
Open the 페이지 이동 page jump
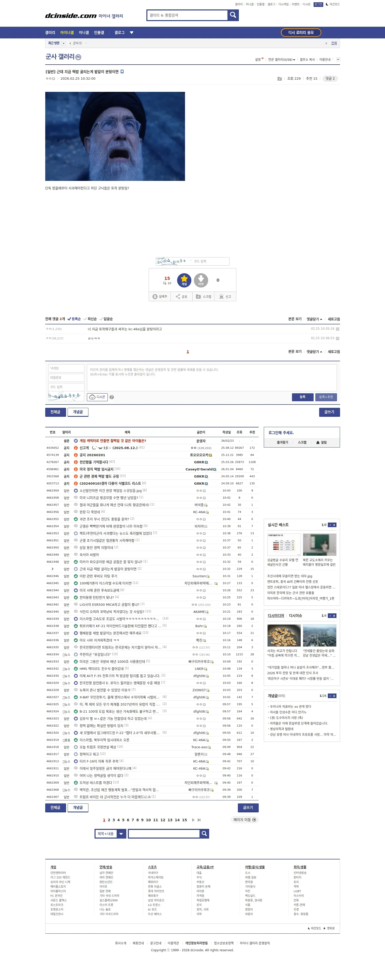245,819
